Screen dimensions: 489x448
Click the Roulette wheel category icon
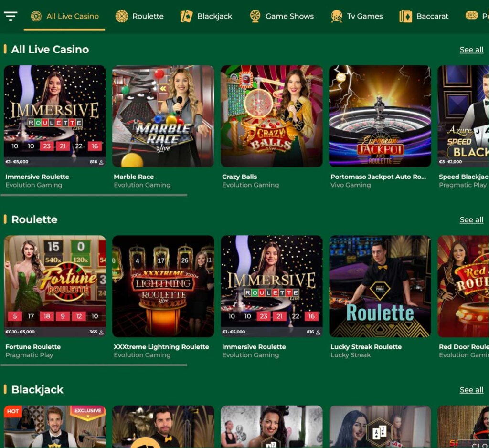[122, 16]
